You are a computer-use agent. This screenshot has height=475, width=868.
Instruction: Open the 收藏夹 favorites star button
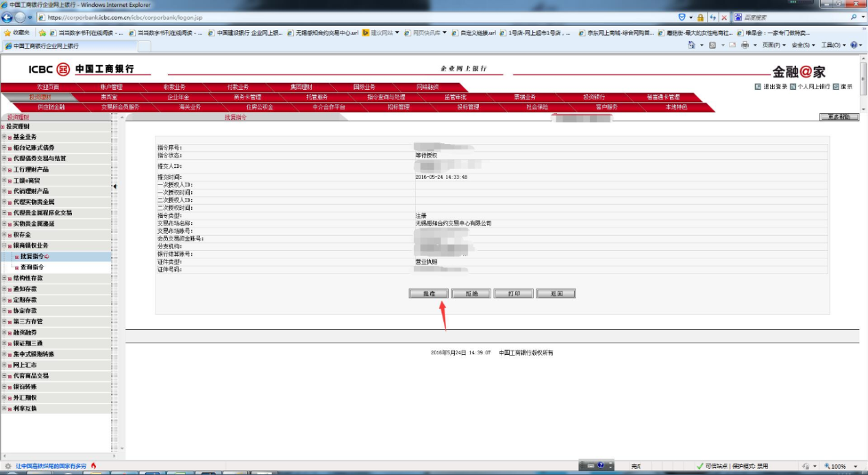(x=17, y=32)
